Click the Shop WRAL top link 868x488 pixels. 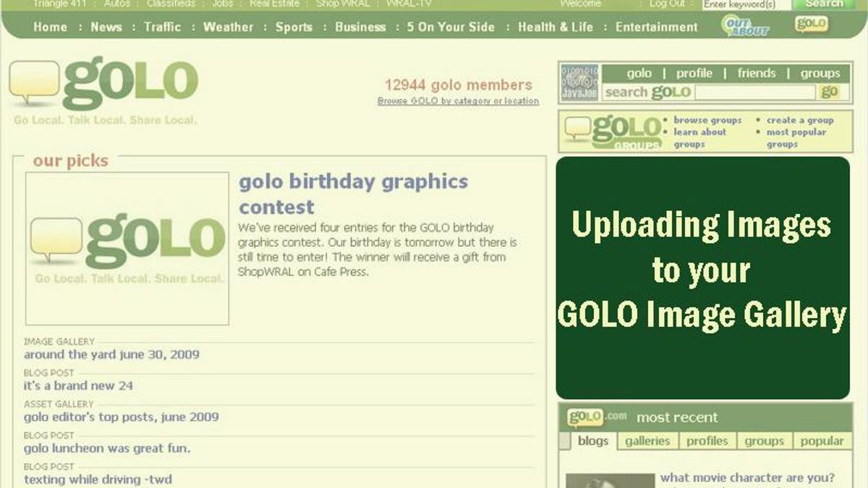(x=343, y=4)
